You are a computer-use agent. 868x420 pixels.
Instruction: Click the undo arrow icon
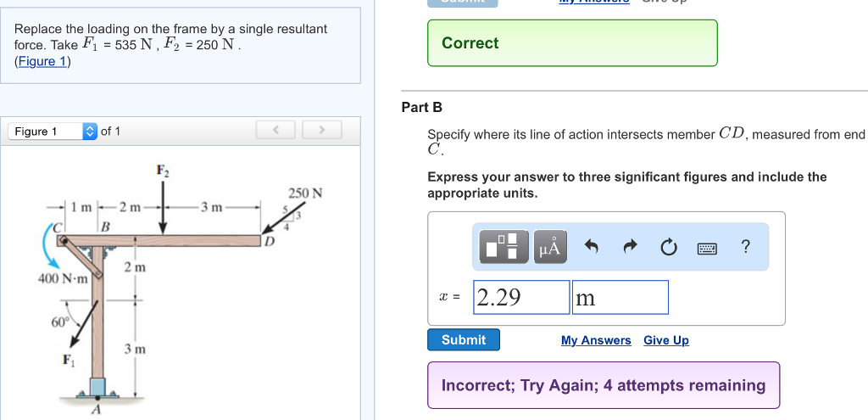[592, 247]
